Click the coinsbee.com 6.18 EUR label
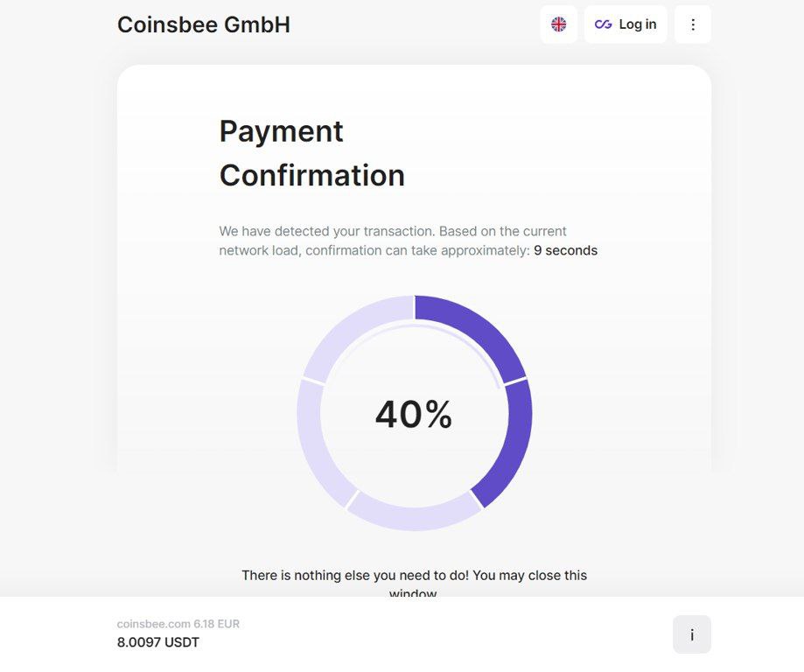 pos(178,624)
